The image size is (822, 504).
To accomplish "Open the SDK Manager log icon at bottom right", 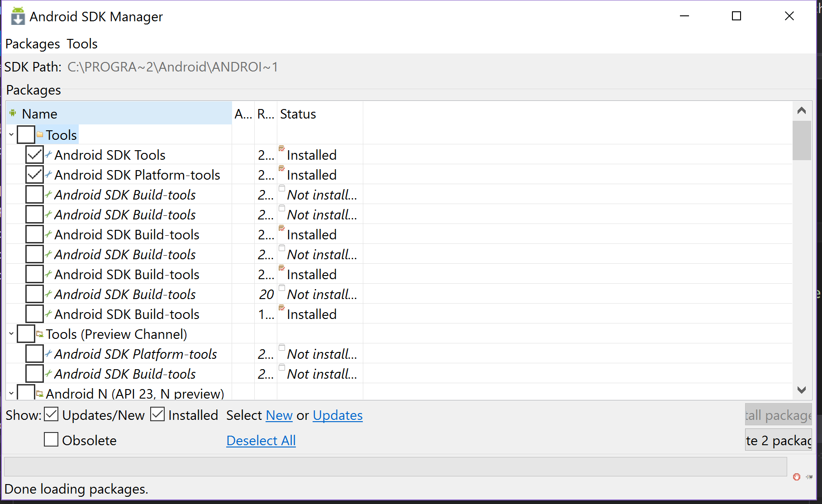I will pos(809,477).
